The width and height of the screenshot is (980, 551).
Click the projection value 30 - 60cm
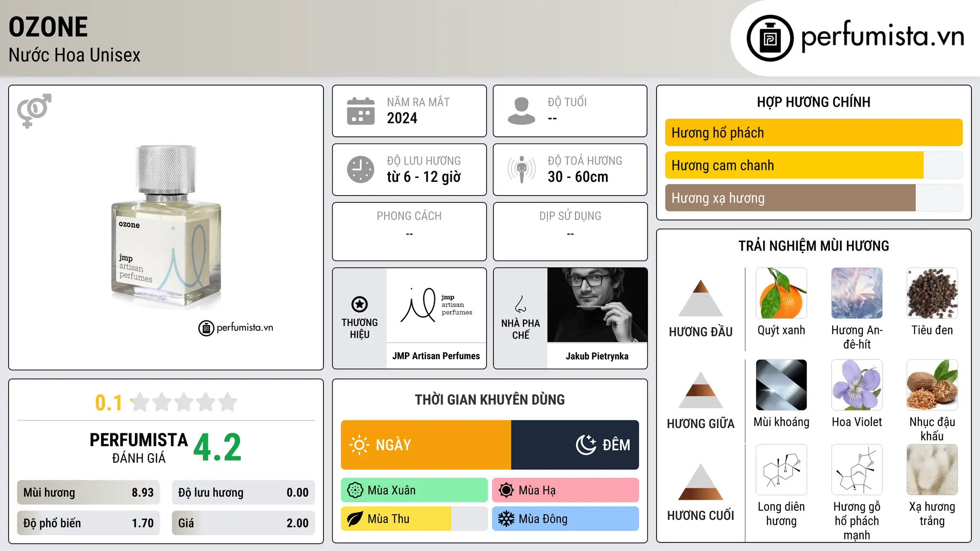[578, 177]
